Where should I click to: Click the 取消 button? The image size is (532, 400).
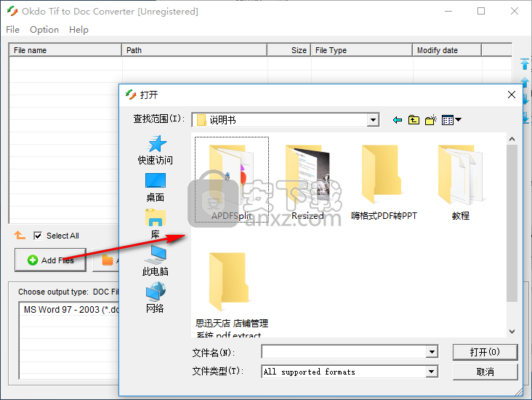click(485, 372)
